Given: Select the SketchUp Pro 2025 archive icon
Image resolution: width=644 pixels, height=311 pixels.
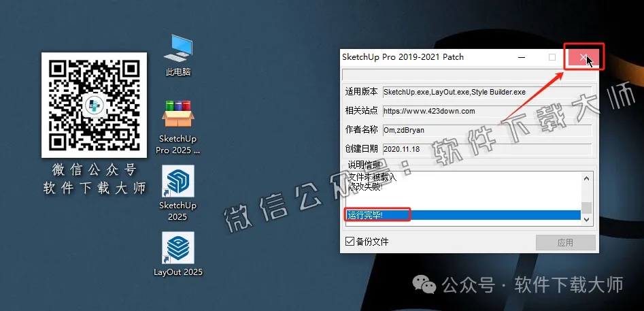Looking at the screenshot, I should pyautogui.click(x=178, y=127).
